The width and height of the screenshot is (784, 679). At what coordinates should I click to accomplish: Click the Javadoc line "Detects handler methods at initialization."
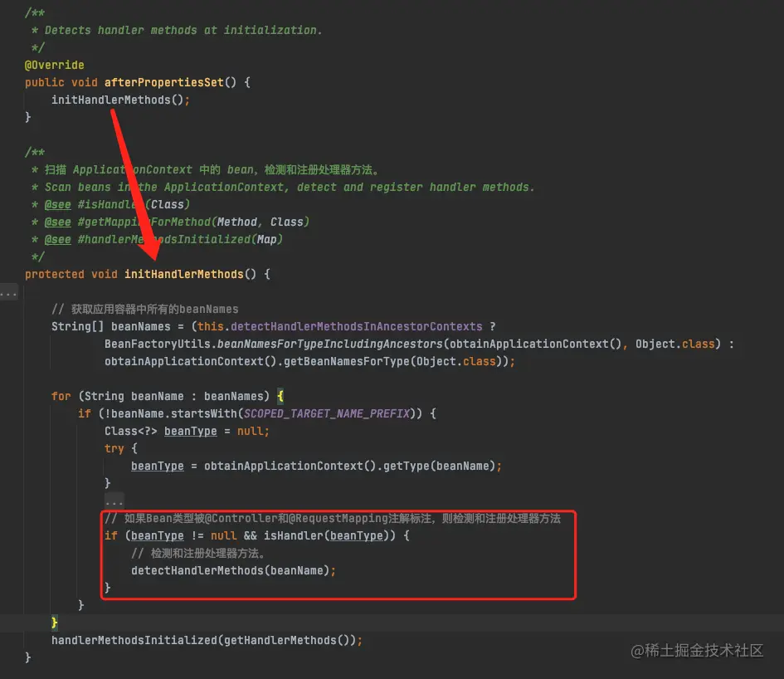tap(183, 30)
